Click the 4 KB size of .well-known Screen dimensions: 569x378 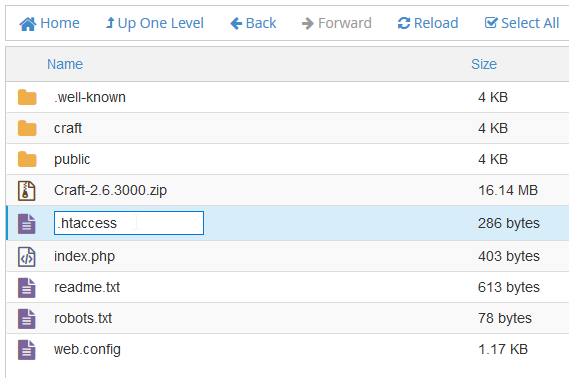[493, 97]
